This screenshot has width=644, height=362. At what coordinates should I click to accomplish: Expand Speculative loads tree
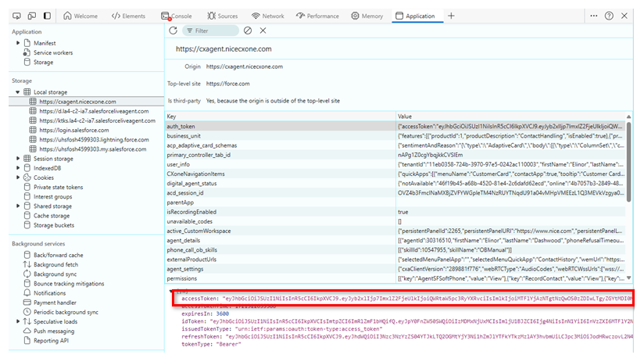(x=18, y=321)
